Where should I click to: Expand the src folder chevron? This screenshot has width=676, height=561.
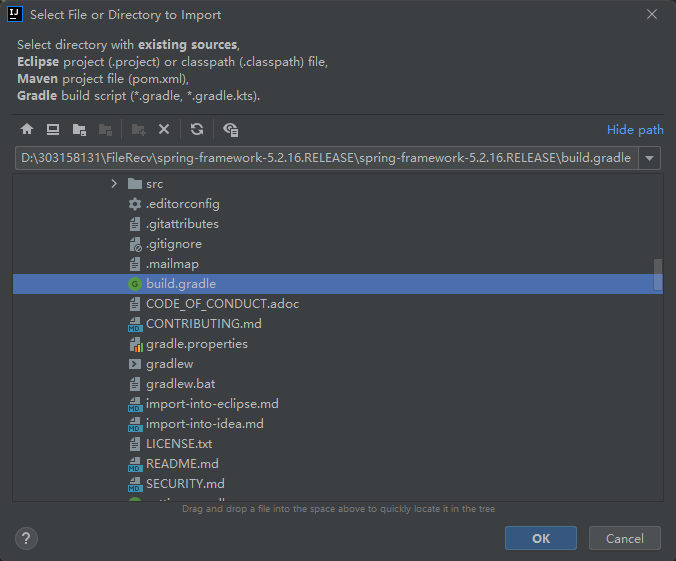pyautogui.click(x=114, y=184)
